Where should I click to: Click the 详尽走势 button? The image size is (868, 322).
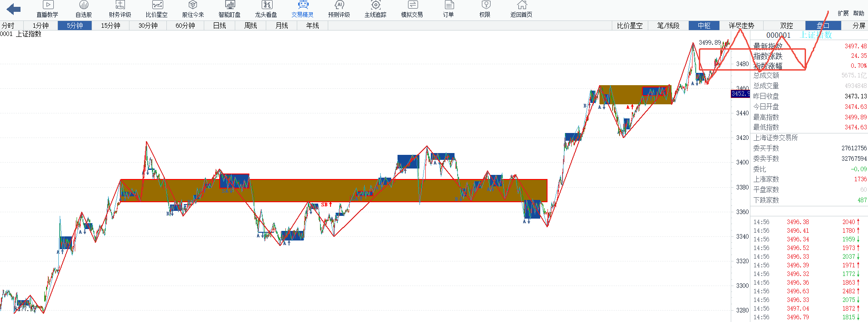pyautogui.click(x=741, y=26)
